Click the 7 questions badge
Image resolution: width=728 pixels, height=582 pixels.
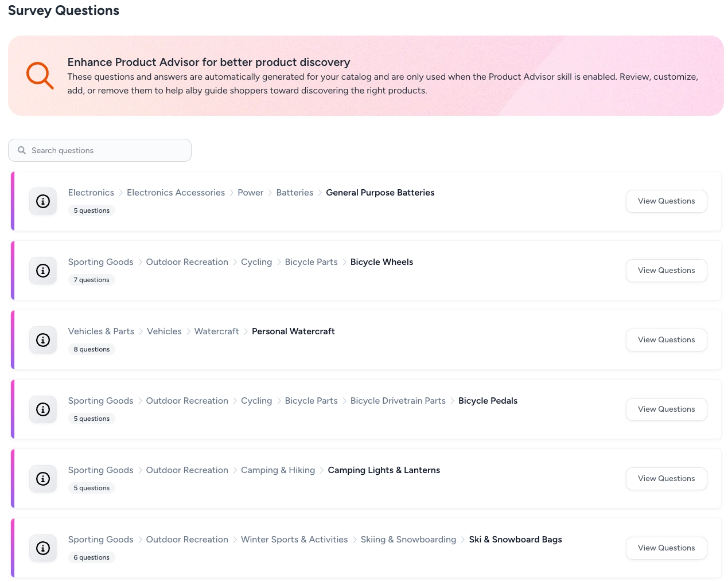pyautogui.click(x=91, y=280)
